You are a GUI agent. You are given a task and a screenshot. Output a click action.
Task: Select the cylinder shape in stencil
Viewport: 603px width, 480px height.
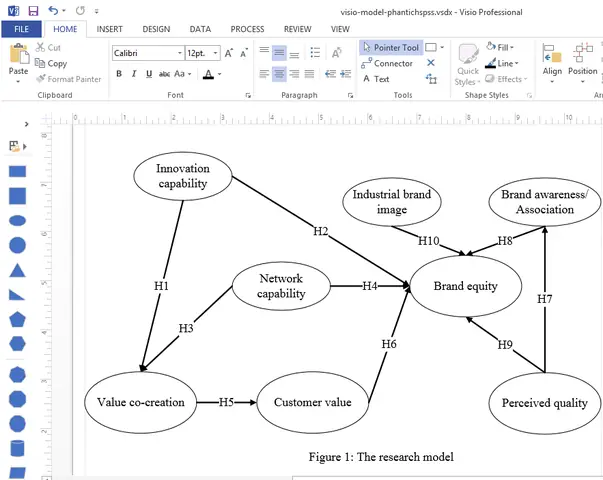pos(17,448)
